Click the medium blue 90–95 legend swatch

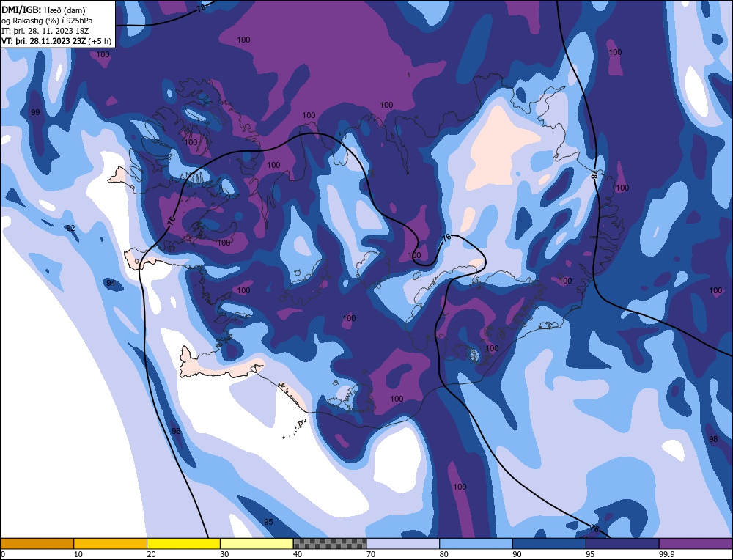click(x=549, y=543)
